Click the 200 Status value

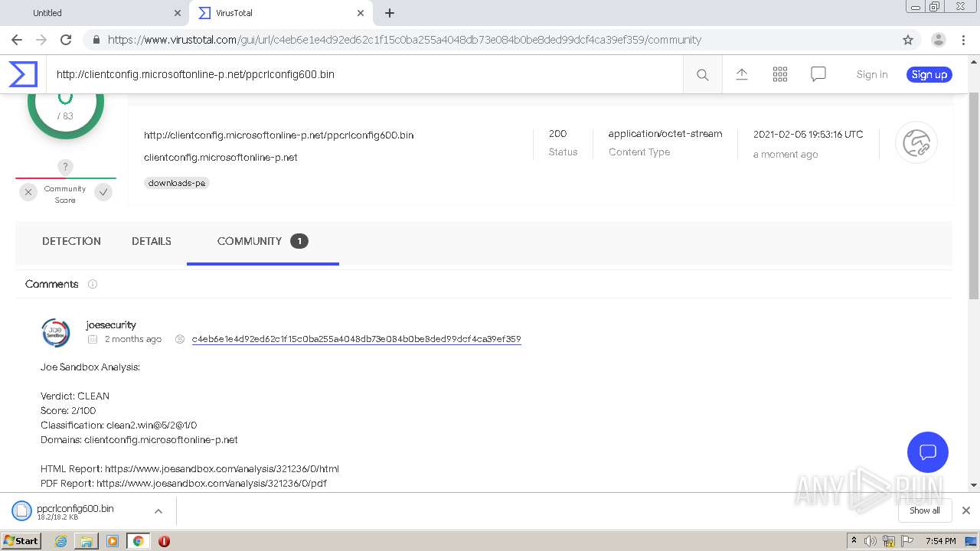(558, 133)
